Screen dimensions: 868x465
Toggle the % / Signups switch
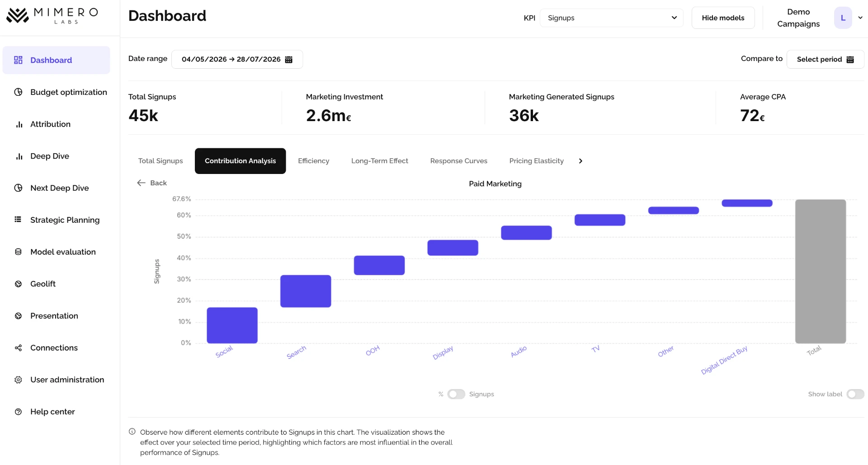click(x=456, y=394)
